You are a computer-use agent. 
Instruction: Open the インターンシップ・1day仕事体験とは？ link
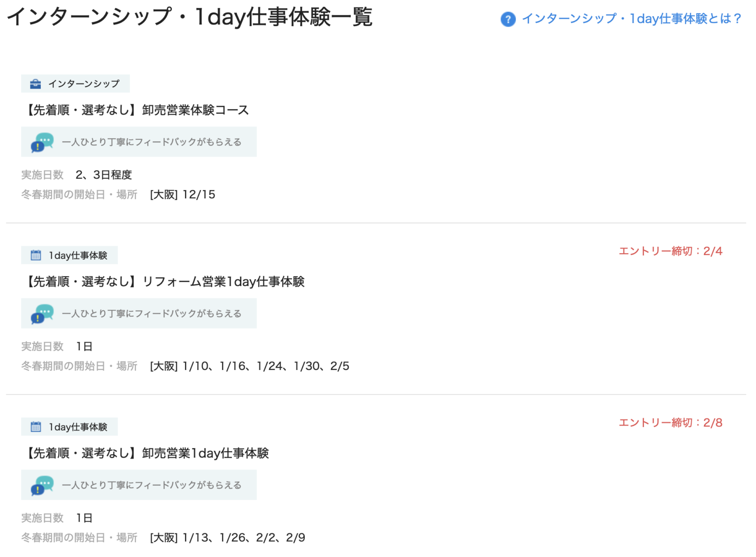tap(631, 19)
